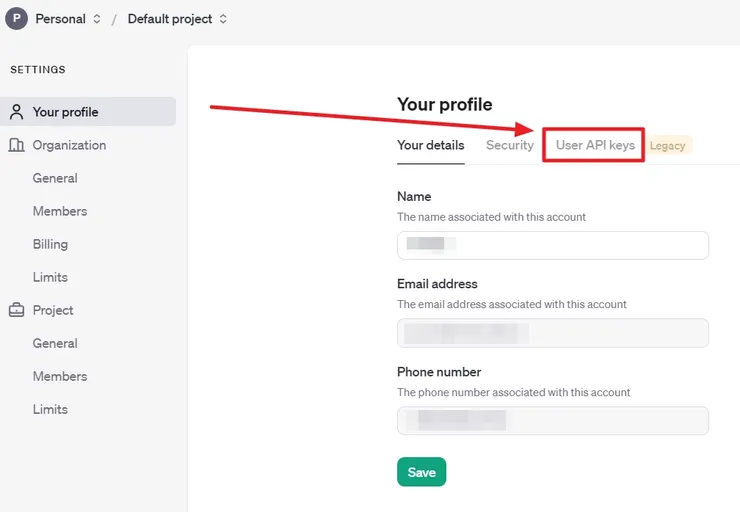This screenshot has width=740, height=512.
Task: Select Your profile in the sidebar
Action: click(65, 112)
